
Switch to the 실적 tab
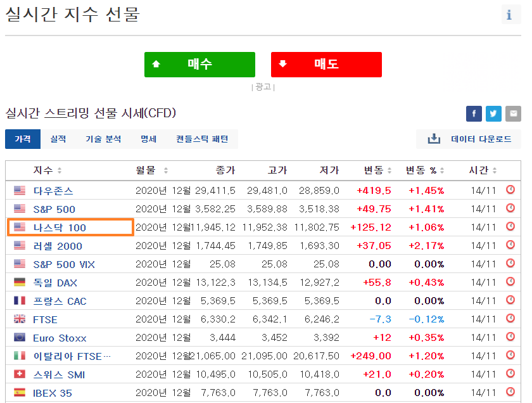point(58,139)
